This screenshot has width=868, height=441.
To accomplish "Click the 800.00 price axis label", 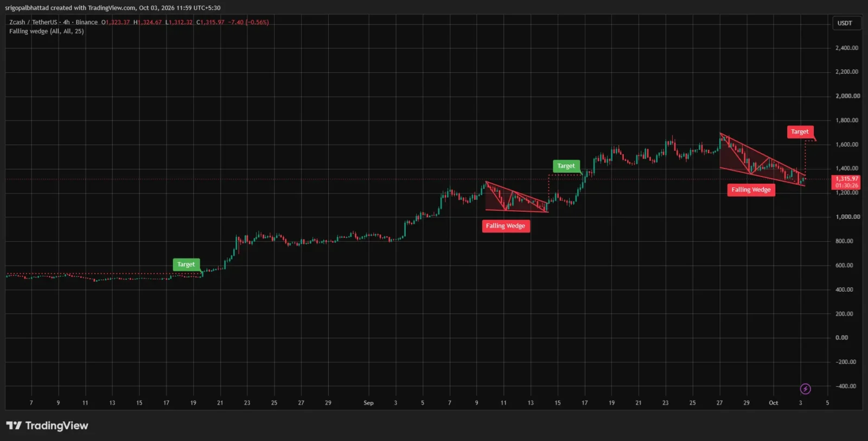I will (844, 241).
